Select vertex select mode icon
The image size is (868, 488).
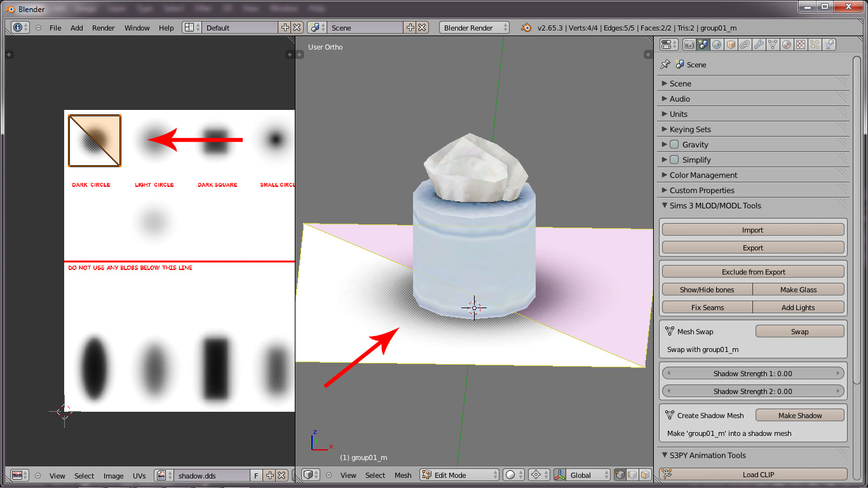[x=620, y=475]
